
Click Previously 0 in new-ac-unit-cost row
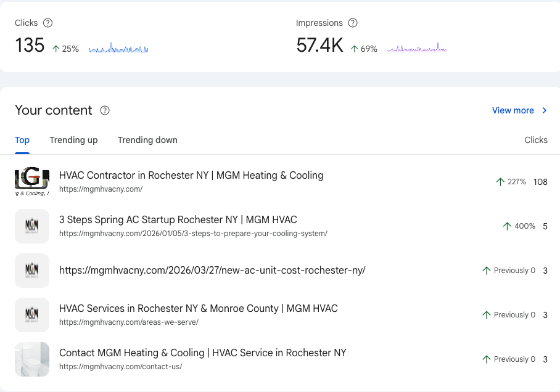514,270
